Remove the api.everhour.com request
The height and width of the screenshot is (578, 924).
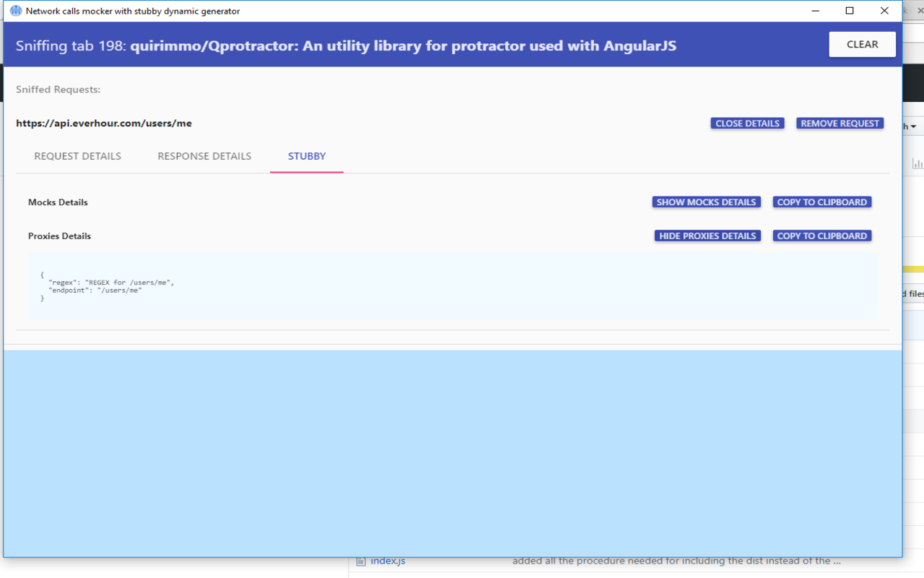(x=840, y=124)
